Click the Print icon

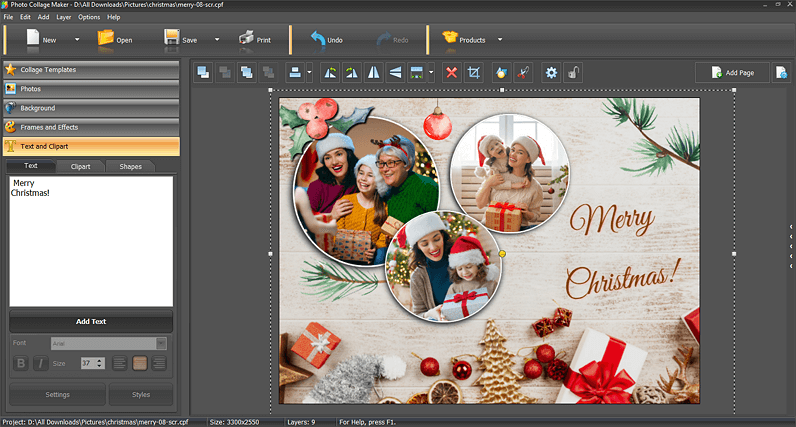click(246, 38)
